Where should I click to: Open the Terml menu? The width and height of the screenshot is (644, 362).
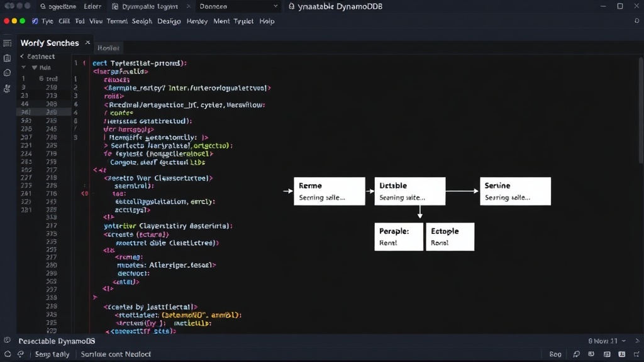[117, 21]
